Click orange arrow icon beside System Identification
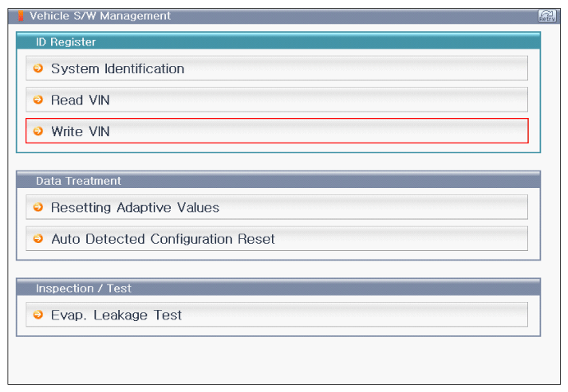568x392 pixels. point(37,69)
